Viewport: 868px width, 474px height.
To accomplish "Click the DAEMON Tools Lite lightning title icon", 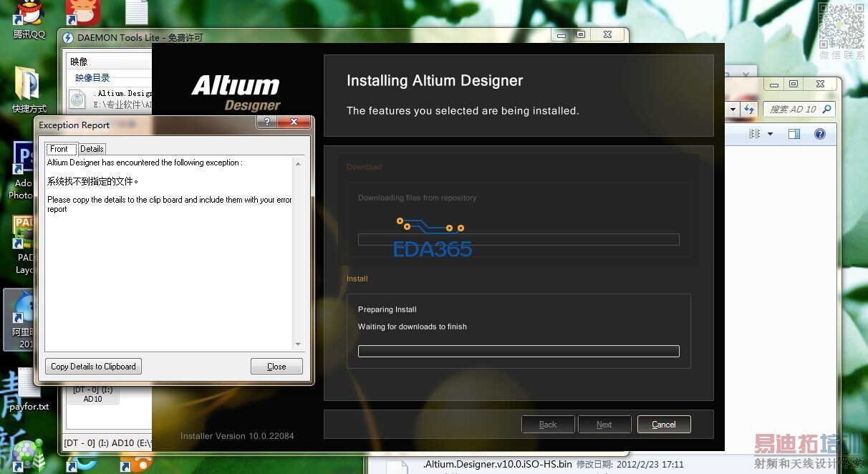I will [x=68, y=38].
